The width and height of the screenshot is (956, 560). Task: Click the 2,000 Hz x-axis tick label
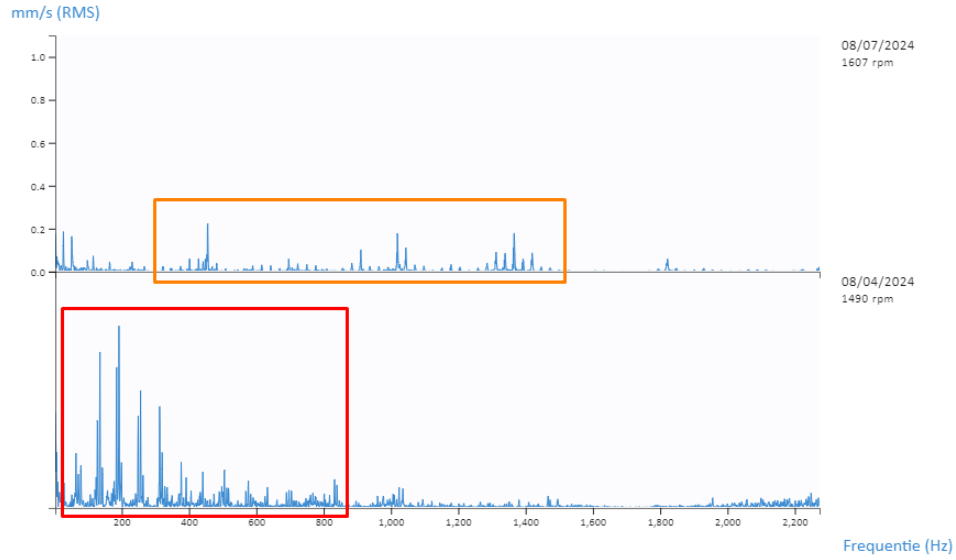click(728, 522)
